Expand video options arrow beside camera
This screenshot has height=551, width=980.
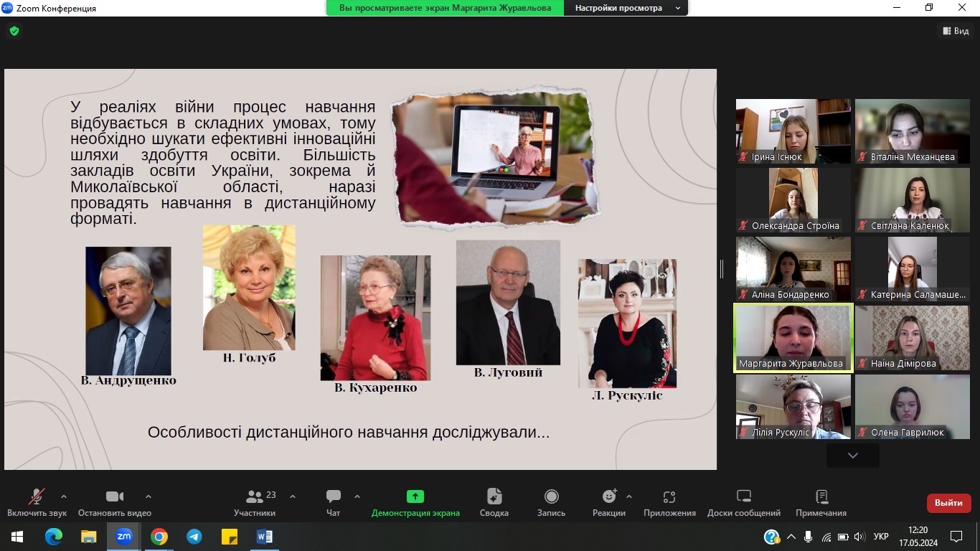tap(149, 496)
